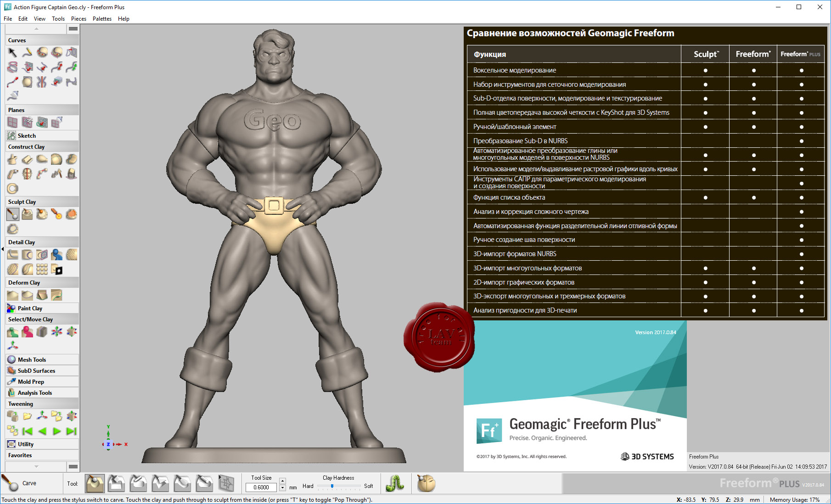Image resolution: width=831 pixels, height=504 pixels.
Task: Select the wire cut tool in Construct Clay
Action: 12,174
